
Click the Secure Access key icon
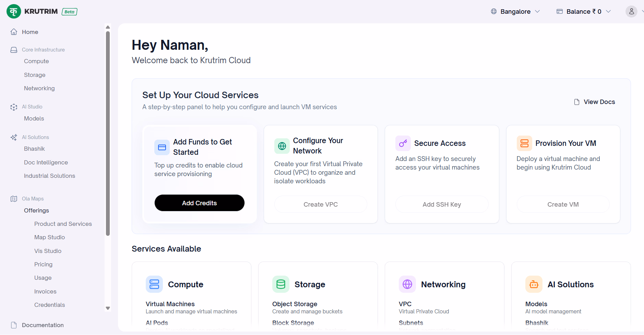coord(403,143)
